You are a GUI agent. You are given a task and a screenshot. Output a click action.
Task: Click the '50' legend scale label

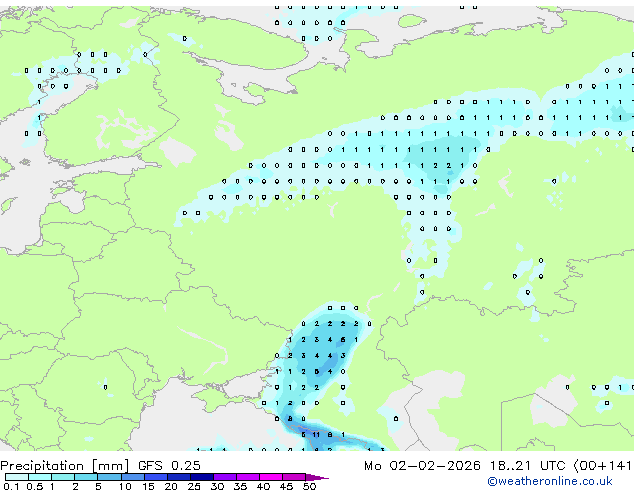pos(309,486)
